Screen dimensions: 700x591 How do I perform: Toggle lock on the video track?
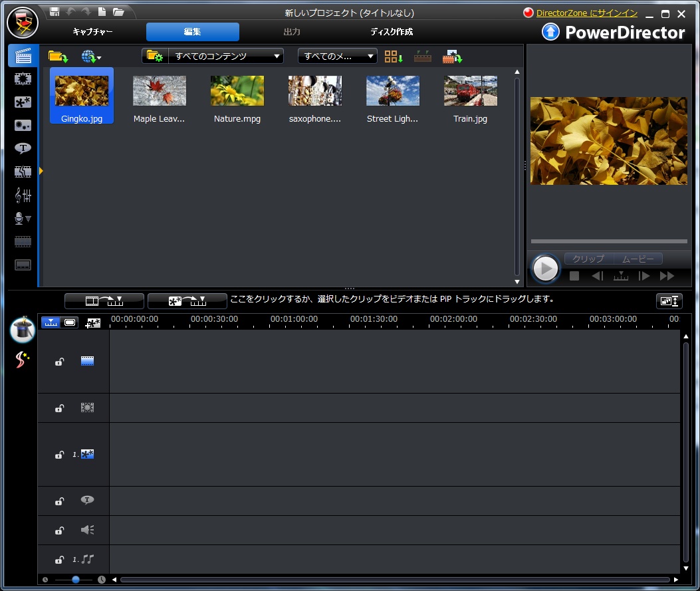pyautogui.click(x=59, y=362)
